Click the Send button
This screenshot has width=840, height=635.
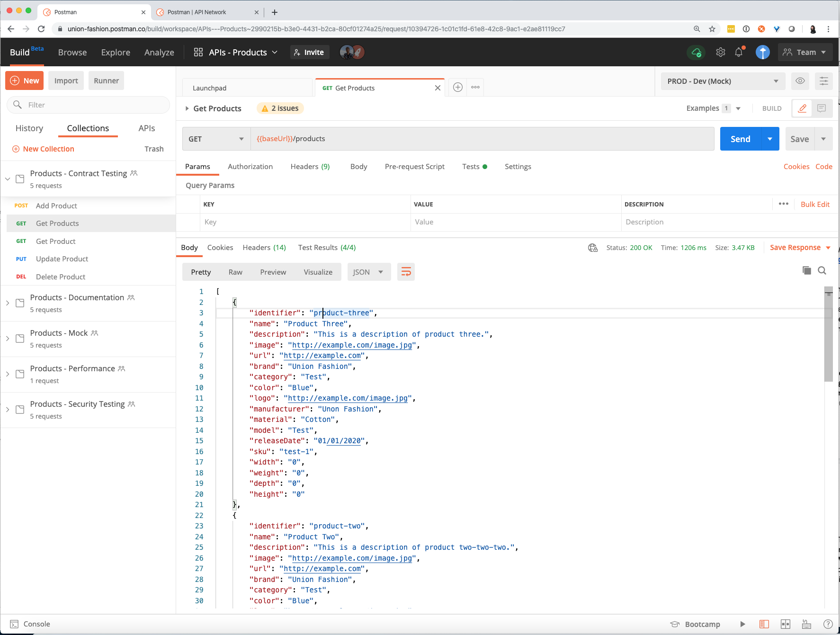point(741,139)
